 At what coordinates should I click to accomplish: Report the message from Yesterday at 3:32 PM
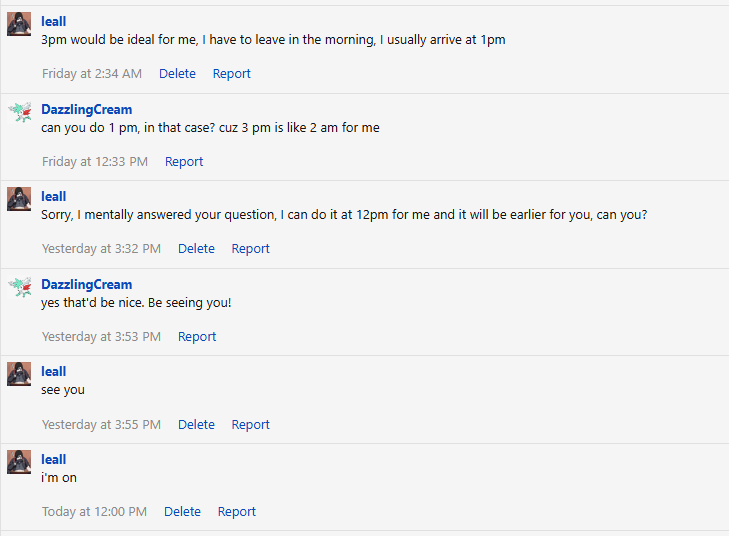pos(250,249)
